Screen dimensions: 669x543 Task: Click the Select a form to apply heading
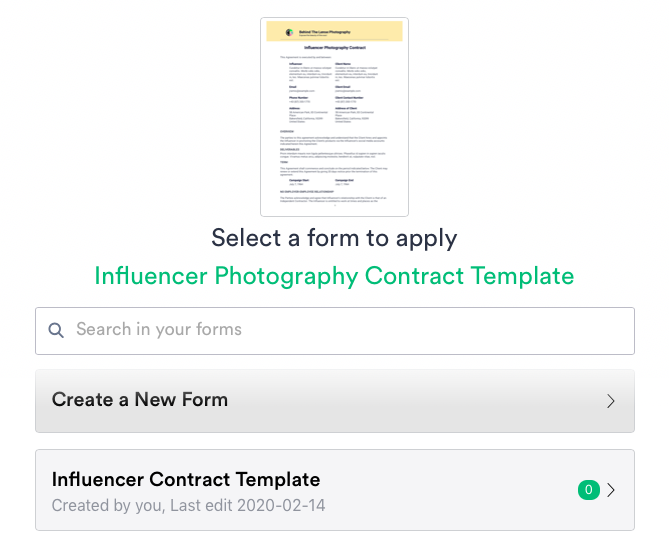click(334, 239)
